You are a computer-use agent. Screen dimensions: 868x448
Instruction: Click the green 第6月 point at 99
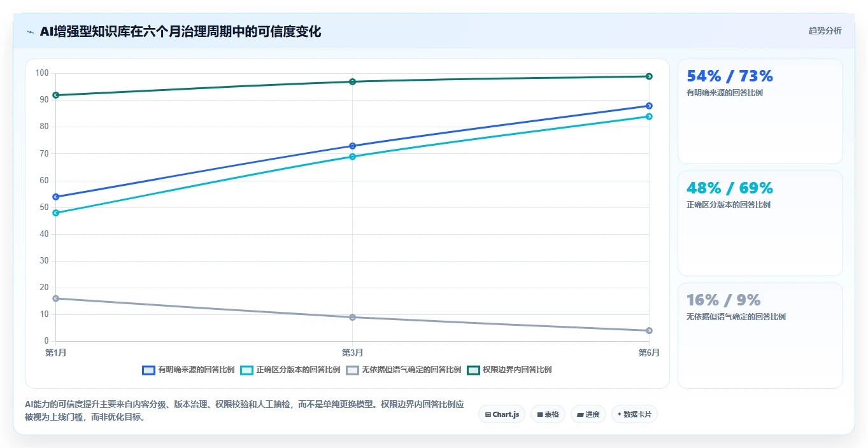pyautogui.click(x=649, y=76)
